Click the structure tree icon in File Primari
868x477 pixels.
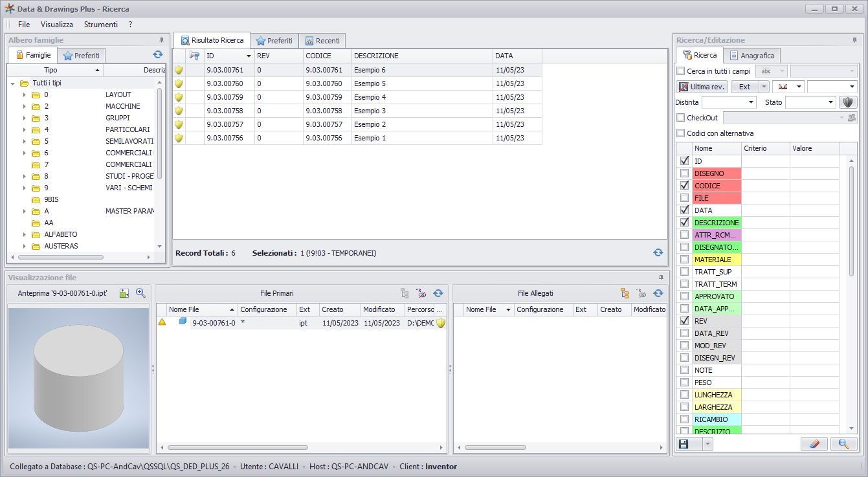coord(405,293)
